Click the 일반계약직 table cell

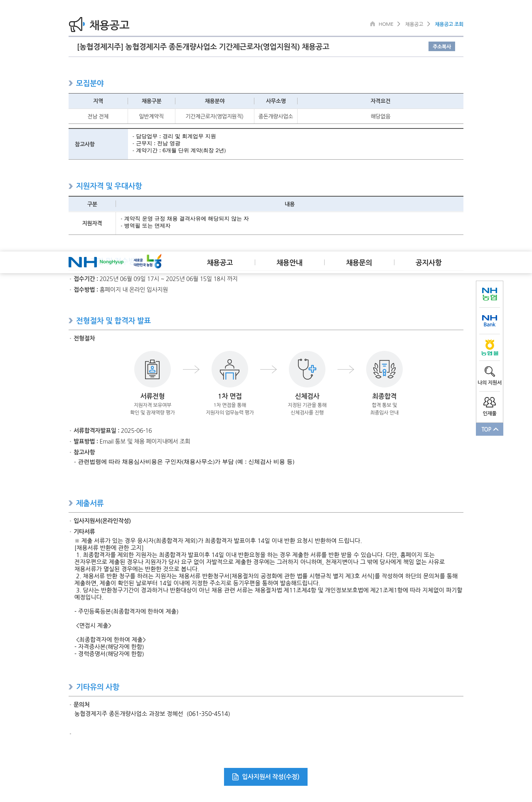151,116
